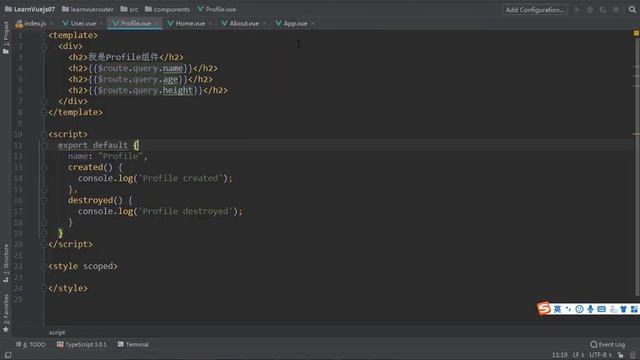This screenshot has height=360, width=640.
Task: Click $route.query.height expression on line 6
Action: pos(145,90)
